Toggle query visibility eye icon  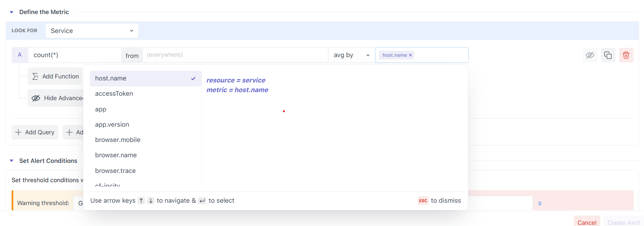(590, 55)
